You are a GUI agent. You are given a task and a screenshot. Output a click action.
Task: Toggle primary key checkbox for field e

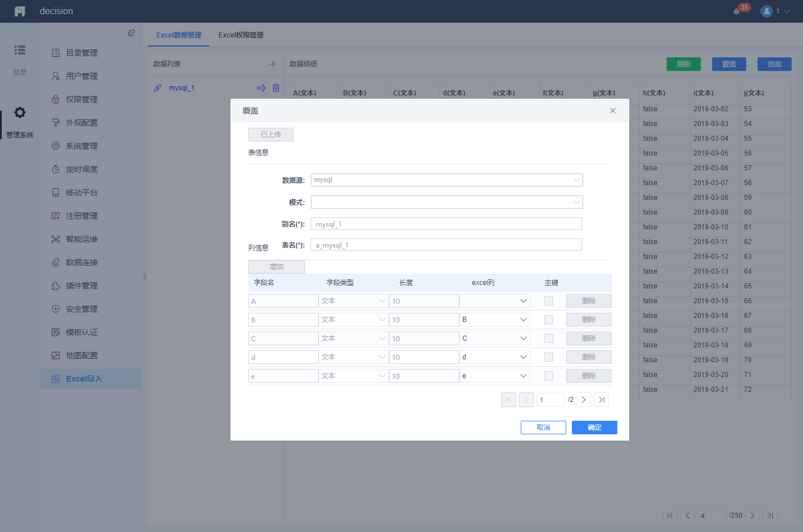[x=549, y=376]
